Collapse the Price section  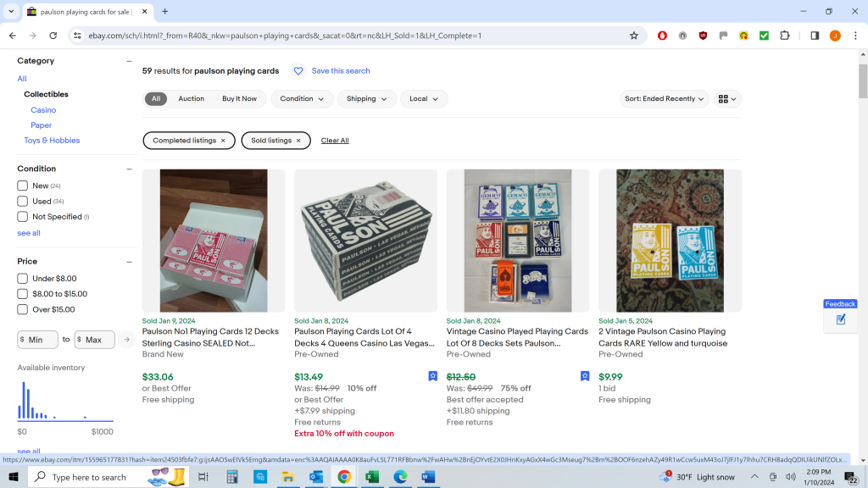[x=129, y=262]
